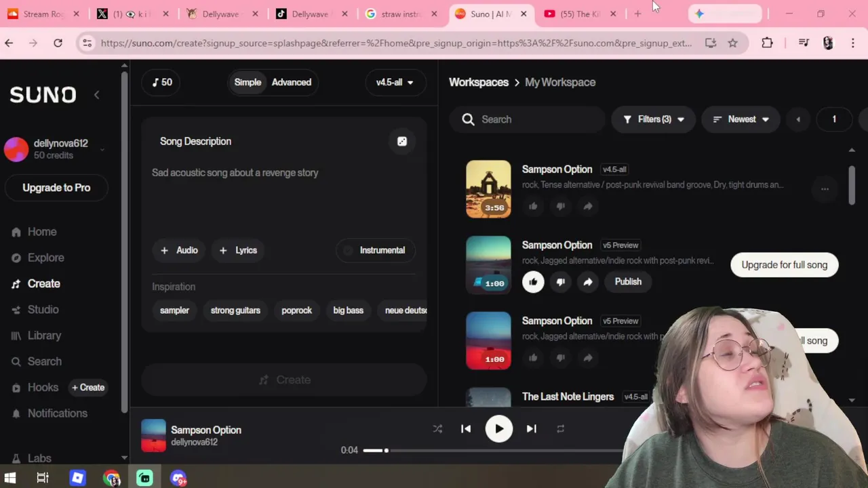
Task: Open The Last Note Lingers song title
Action: click(568, 396)
